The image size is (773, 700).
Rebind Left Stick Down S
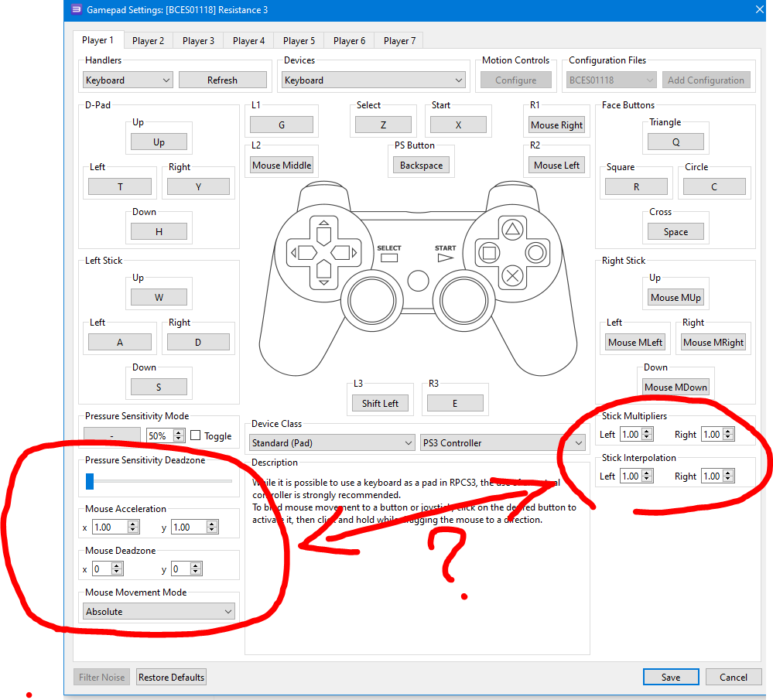click(x=159, y=387)
